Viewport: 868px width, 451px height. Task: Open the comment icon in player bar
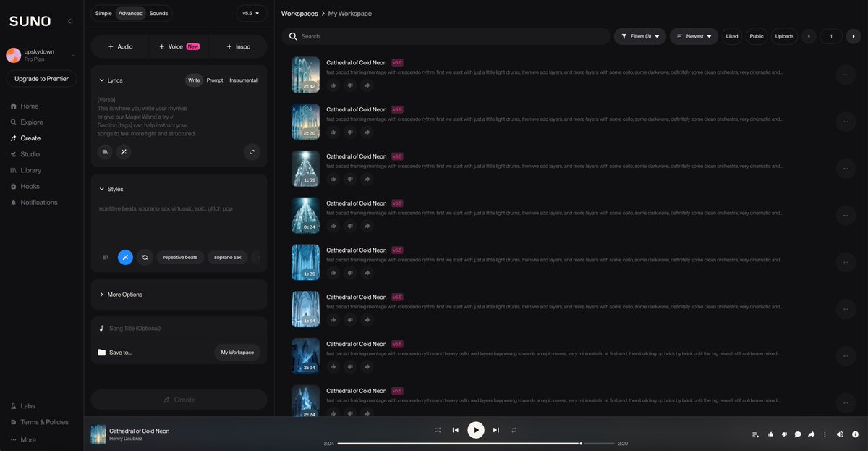[798, 434]
